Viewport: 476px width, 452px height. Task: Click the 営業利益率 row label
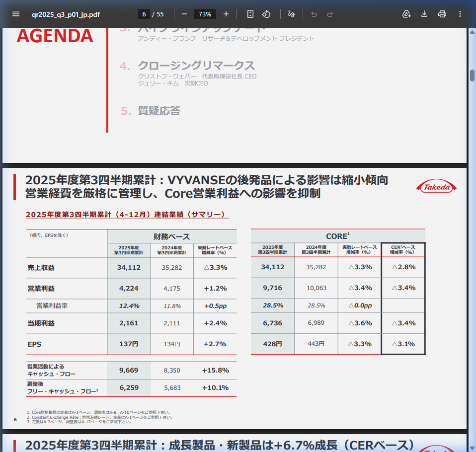(x=52, y=305)
